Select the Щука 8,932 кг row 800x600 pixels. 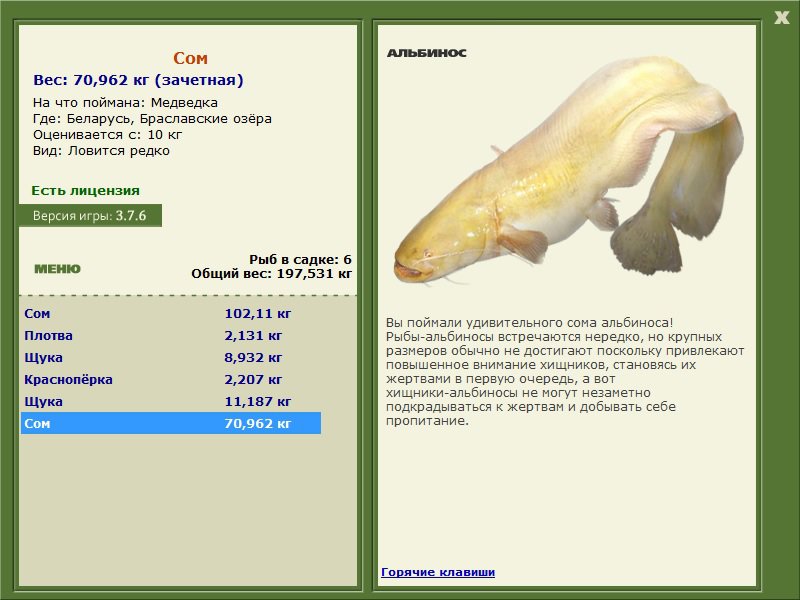(x=171, y=358)
